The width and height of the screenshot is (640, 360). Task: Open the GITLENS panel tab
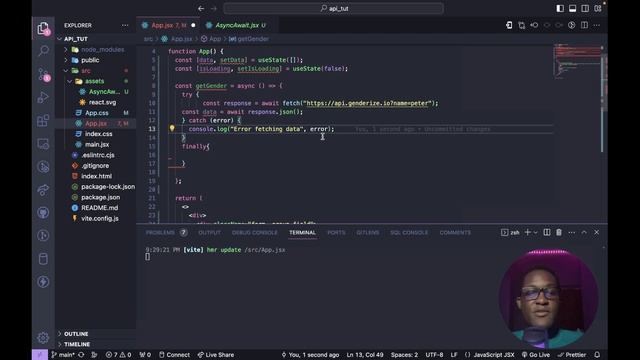tap(368, 232)
